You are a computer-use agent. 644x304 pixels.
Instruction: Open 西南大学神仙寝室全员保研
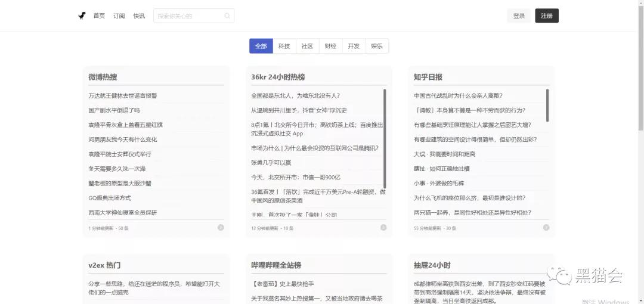click(x=123, y=213)
